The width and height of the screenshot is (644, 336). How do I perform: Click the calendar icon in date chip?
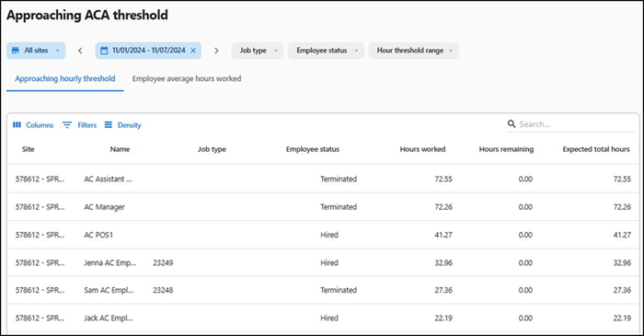(x=104, y=51)
